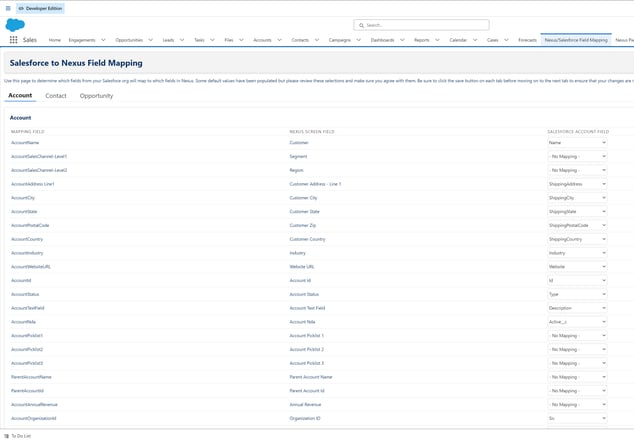The height and width of the screenshot is (442, 634).
Task: Go to the Home nav tab
Action: point(55,40)
